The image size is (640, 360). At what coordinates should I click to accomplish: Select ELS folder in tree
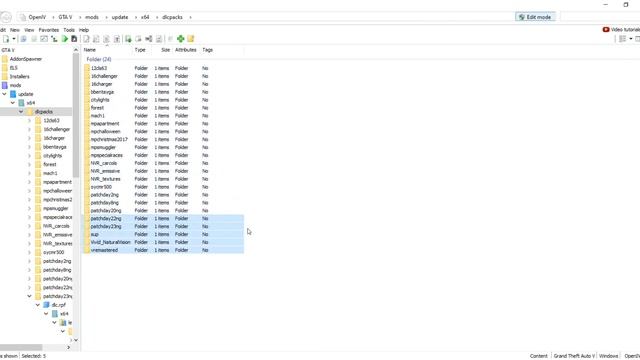click(x=13, y=68)
